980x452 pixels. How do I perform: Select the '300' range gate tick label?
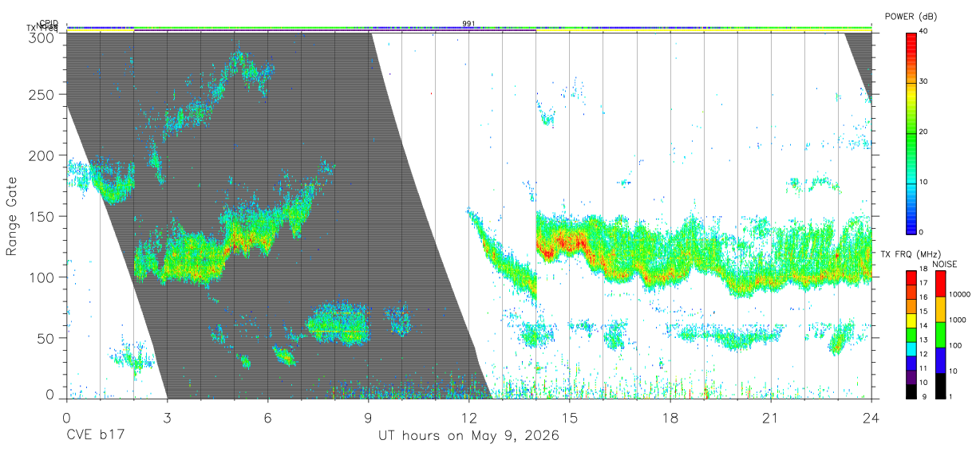tap(41, 37)
